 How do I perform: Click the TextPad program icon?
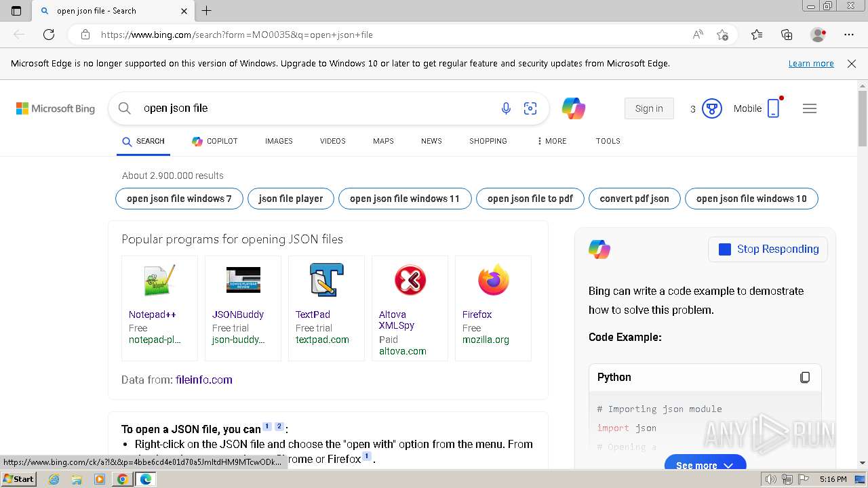(326, 280)
